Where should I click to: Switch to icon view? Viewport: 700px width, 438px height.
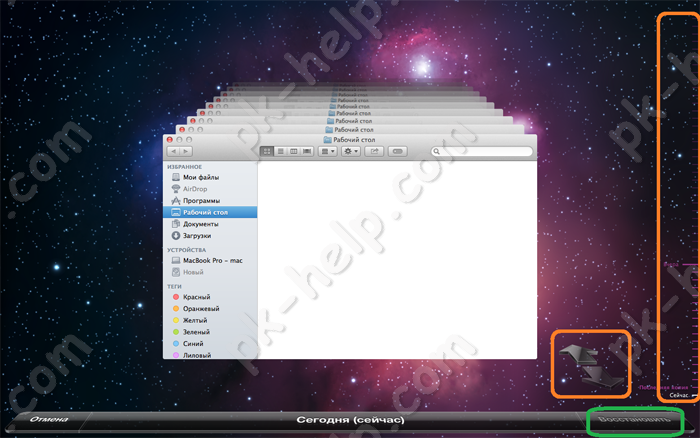pos(267,152)
